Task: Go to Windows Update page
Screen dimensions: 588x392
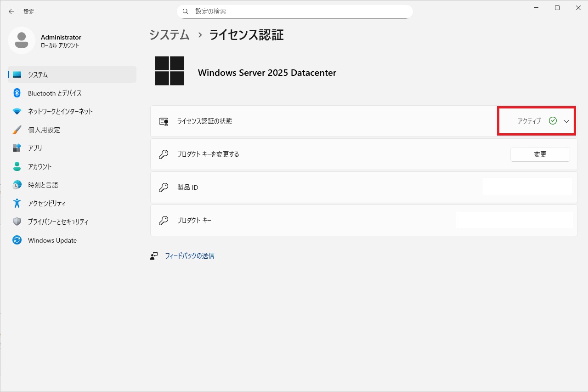Action: (72, 240)
